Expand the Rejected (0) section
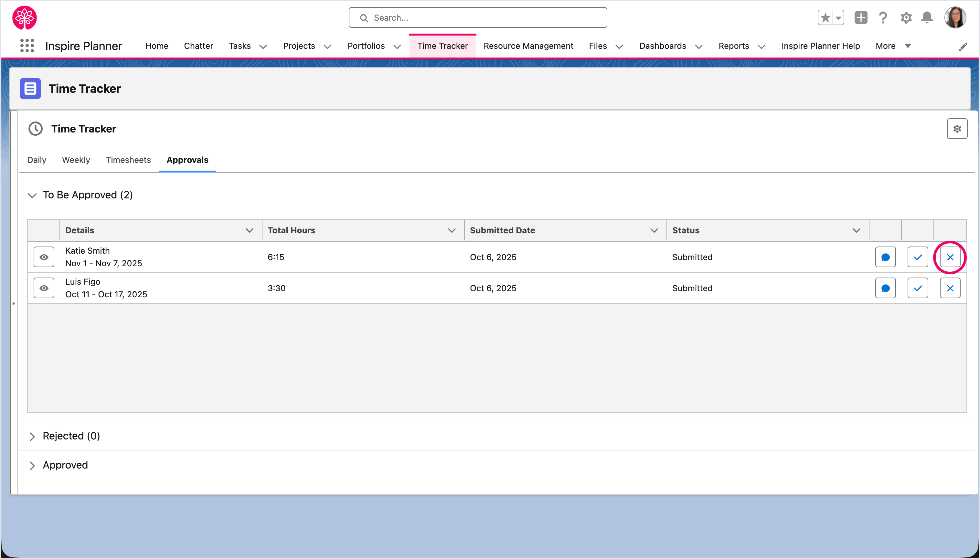Image resolution: width=980 pixels, height=559 pixels. [x=32, y=437]
